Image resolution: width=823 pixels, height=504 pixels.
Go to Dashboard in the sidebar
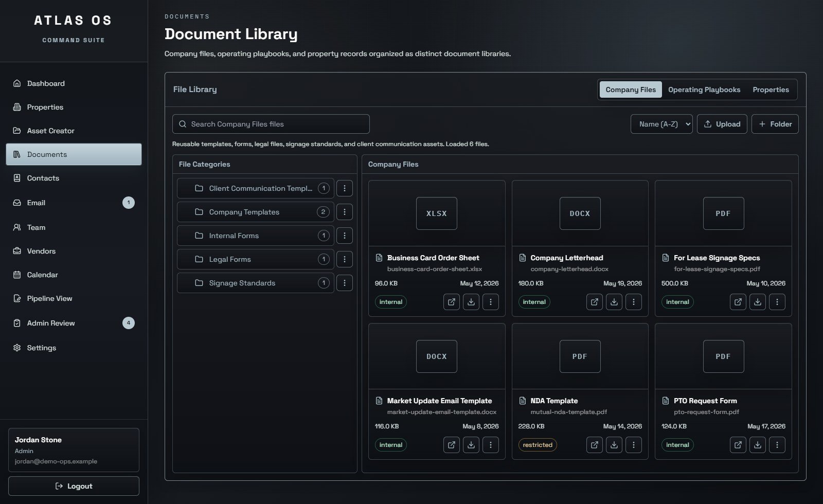(x=74, y=83)
